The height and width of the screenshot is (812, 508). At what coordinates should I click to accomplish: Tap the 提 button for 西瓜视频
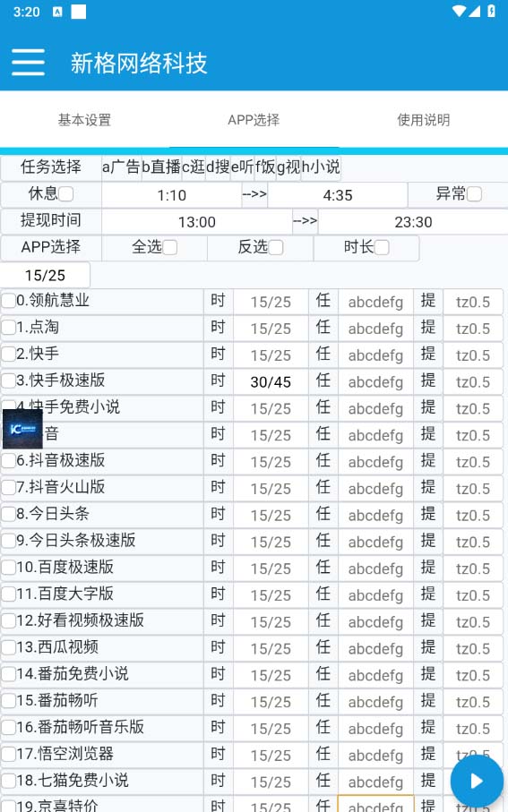pos(428,647)
